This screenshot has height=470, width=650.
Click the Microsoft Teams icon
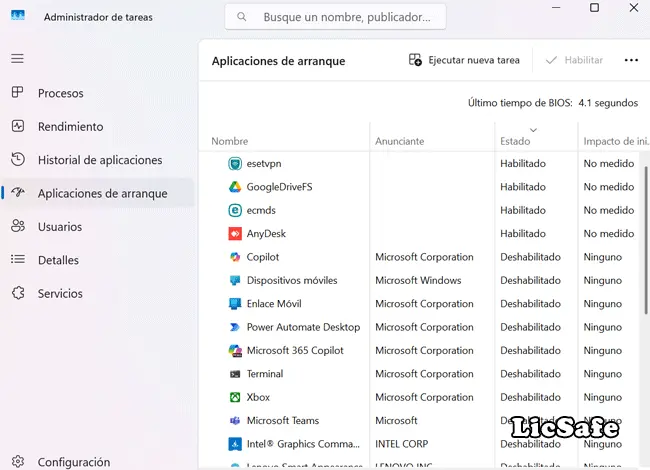coord(235,421)
